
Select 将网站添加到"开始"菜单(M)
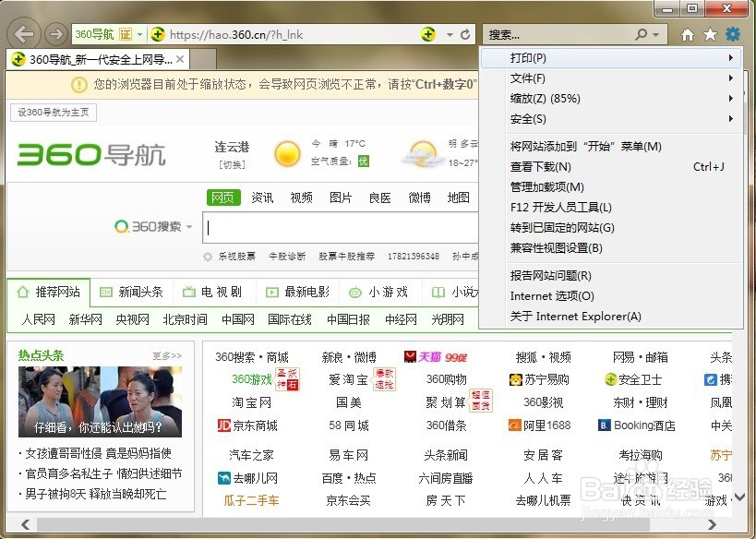tap(611, 147)
